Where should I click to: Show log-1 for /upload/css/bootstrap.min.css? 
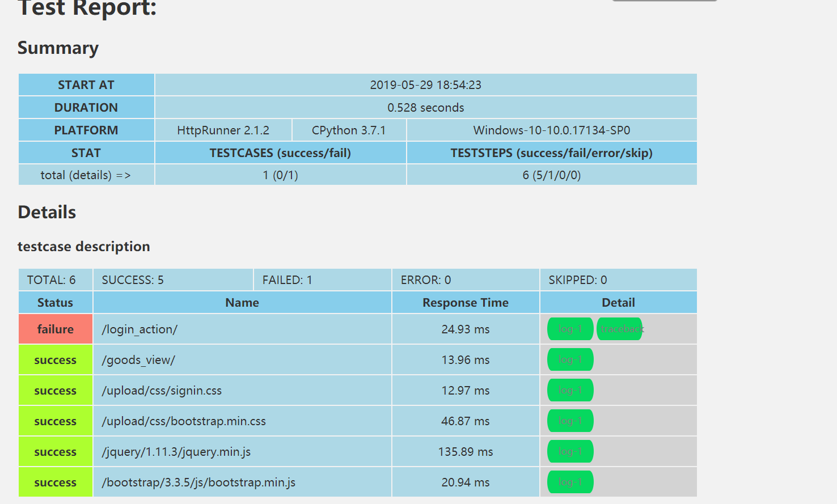570,421
